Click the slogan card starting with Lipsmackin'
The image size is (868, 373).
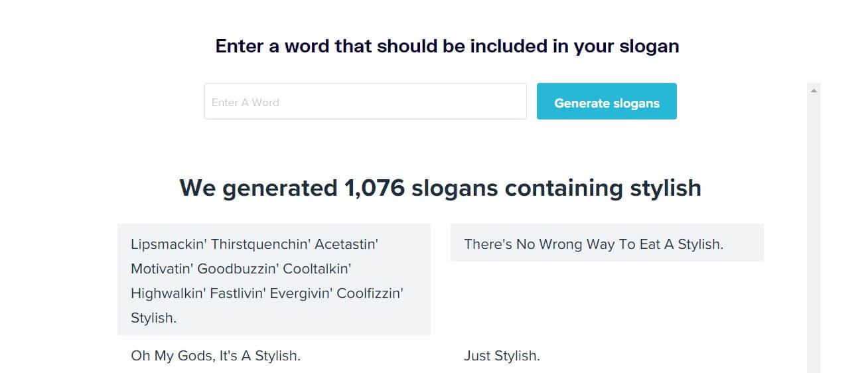tap(273, 279)
